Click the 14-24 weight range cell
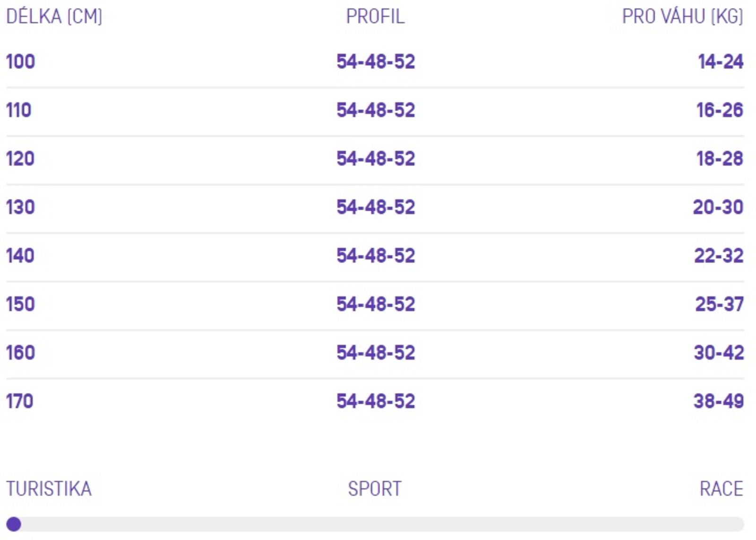The width and height of the screenshot is (756, 540). click(x=721, y=62)
